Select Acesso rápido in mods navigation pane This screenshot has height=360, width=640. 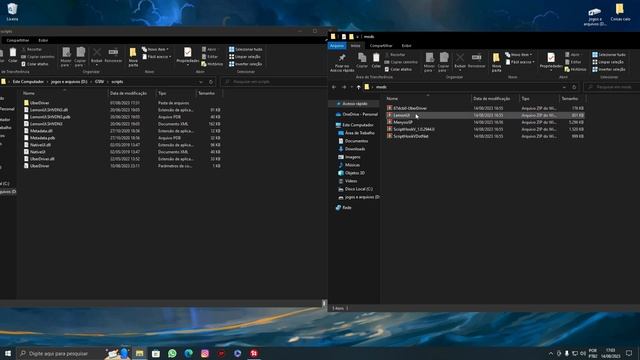click(355, 104)
